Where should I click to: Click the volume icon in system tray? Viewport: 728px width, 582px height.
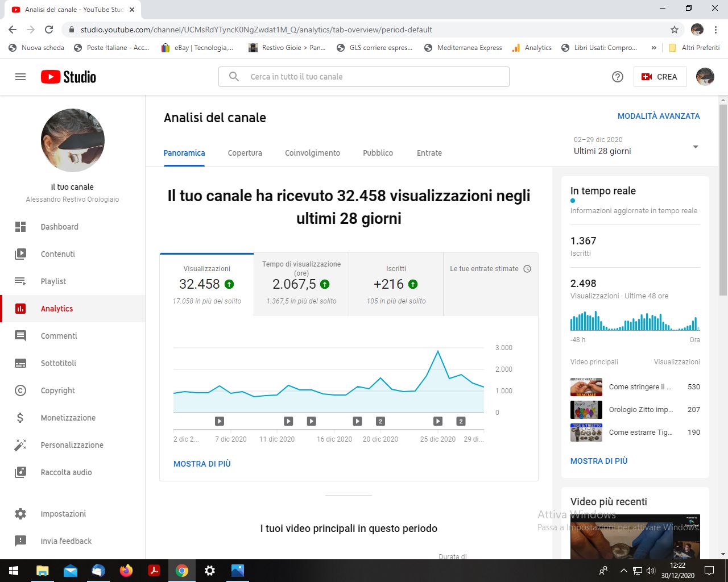[x=651, y=571]
